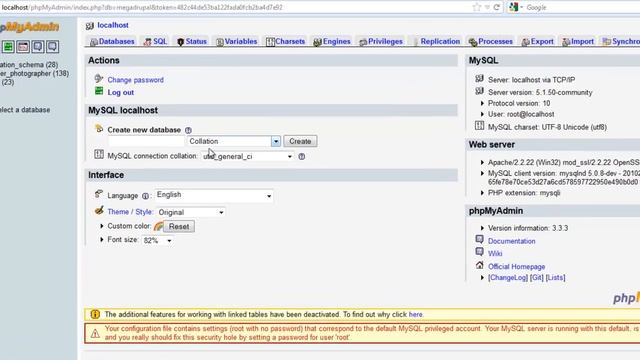Click the Theme paintbrush icon
The image size is (640, 360).
[99, 211]
